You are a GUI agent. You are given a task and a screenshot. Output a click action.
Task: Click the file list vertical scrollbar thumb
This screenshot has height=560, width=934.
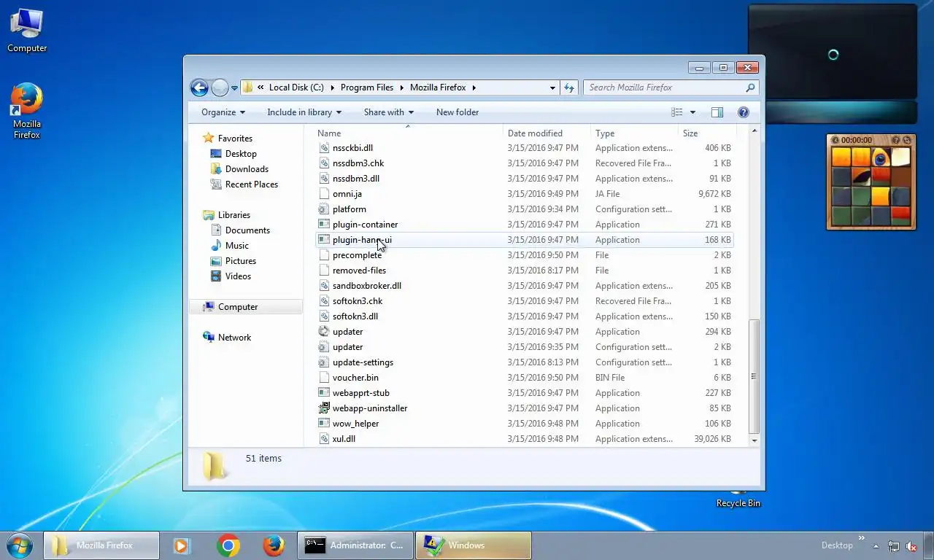pos(754,376)
